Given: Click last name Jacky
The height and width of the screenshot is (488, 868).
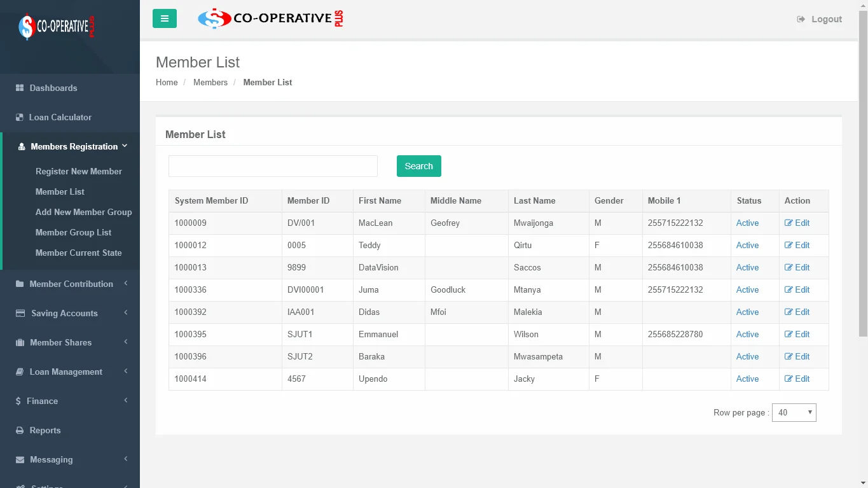Looking at the screenshot, I should [524, 379].
